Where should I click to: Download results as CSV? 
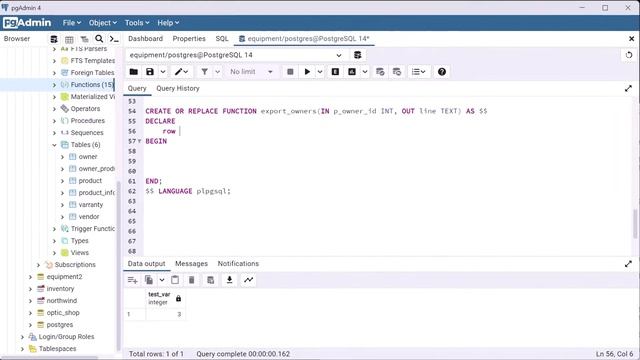pos(229,280)
